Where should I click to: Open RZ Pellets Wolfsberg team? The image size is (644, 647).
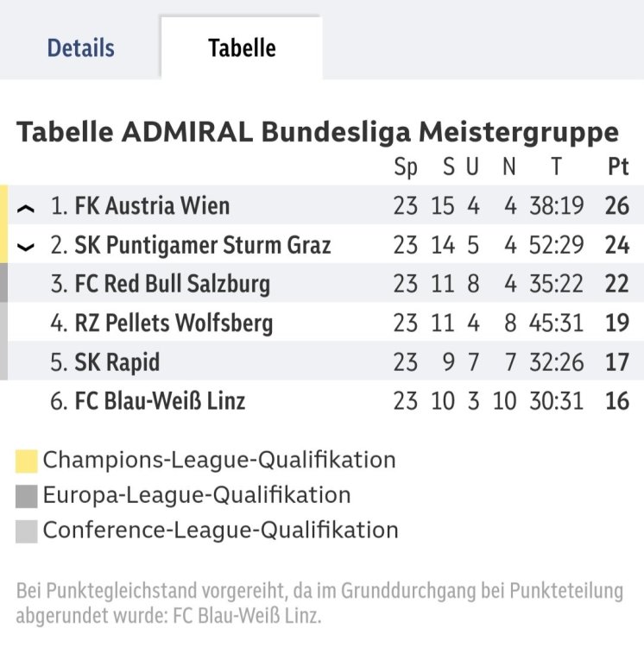pos(174,323)
